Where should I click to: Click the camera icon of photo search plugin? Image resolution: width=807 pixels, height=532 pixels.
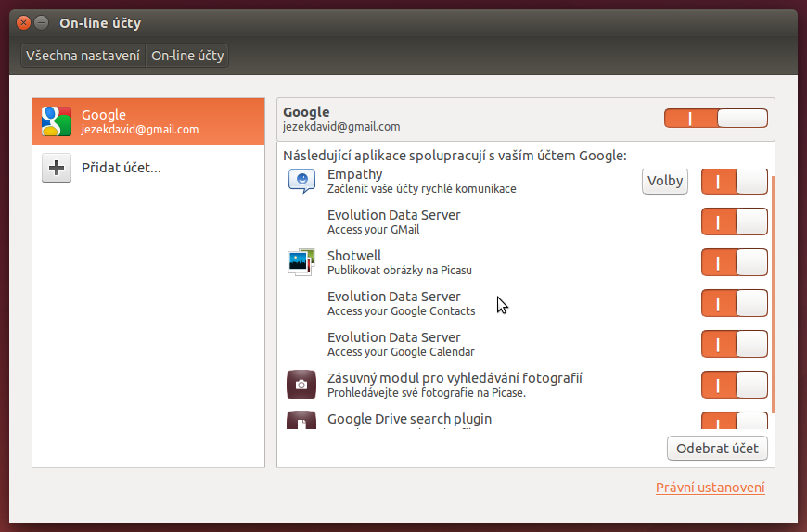[x=301, y=385]
